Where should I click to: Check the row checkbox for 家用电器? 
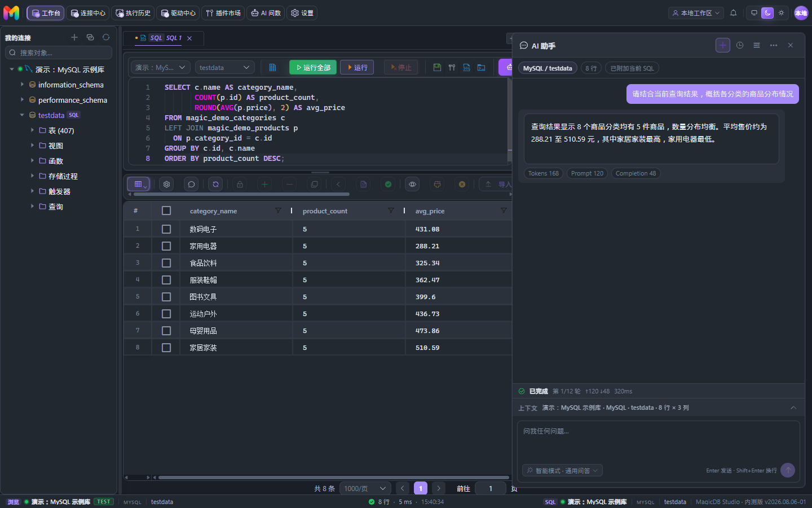coord(166,246)
